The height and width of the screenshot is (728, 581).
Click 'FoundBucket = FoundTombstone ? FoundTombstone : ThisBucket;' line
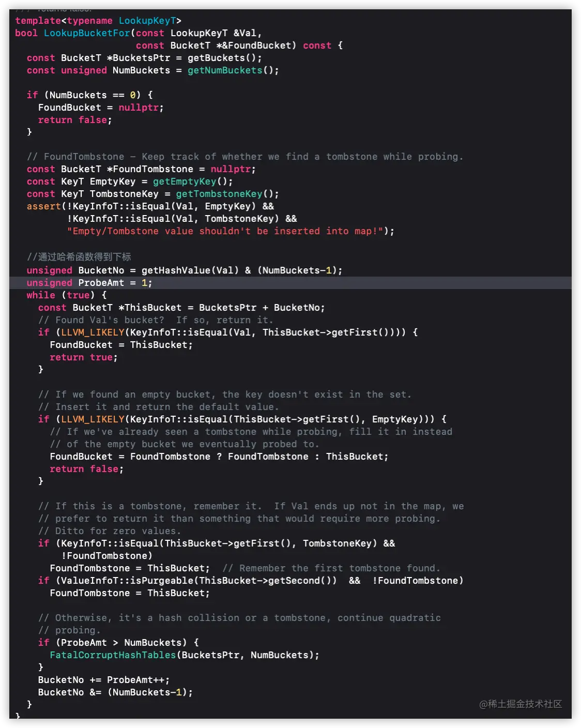point(219,457)
